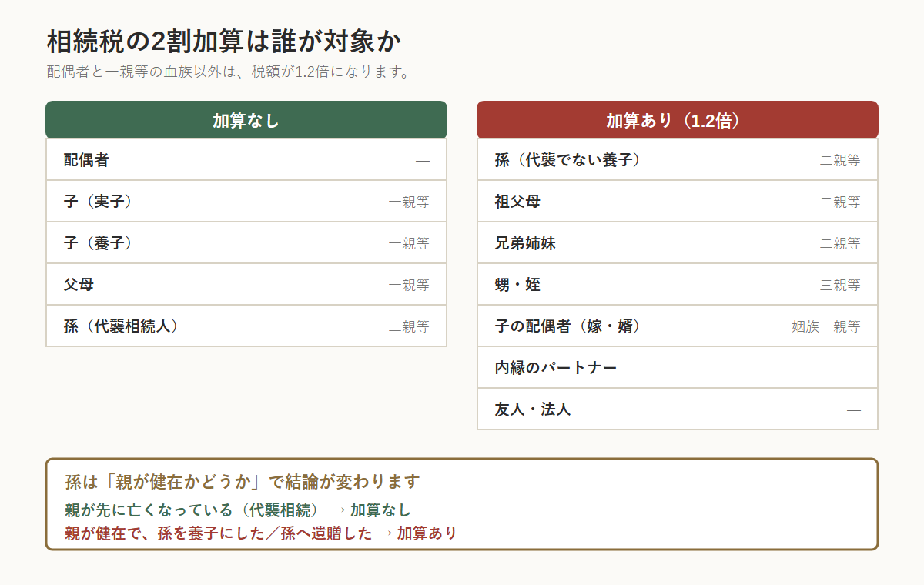Click 二親等 in the 孫（代襲相続人） row
The width and height of the screenshot is (924, 585).
tap(409, 327)
